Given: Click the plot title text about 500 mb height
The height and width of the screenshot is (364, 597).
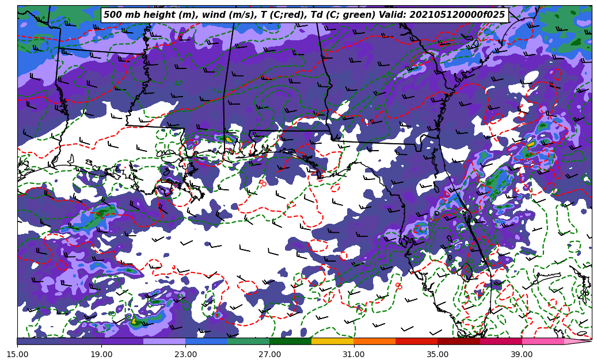Looking at the screenshot, I should (304, 15).
